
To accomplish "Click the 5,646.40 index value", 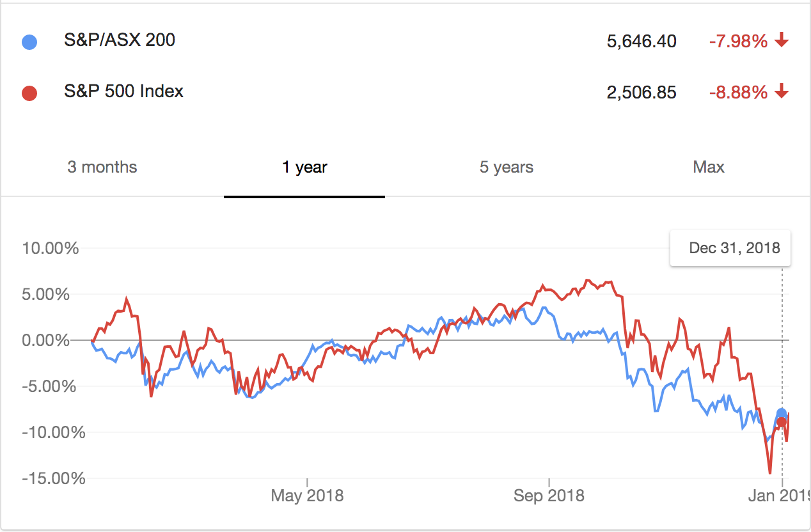I will [x=642, y=42].
